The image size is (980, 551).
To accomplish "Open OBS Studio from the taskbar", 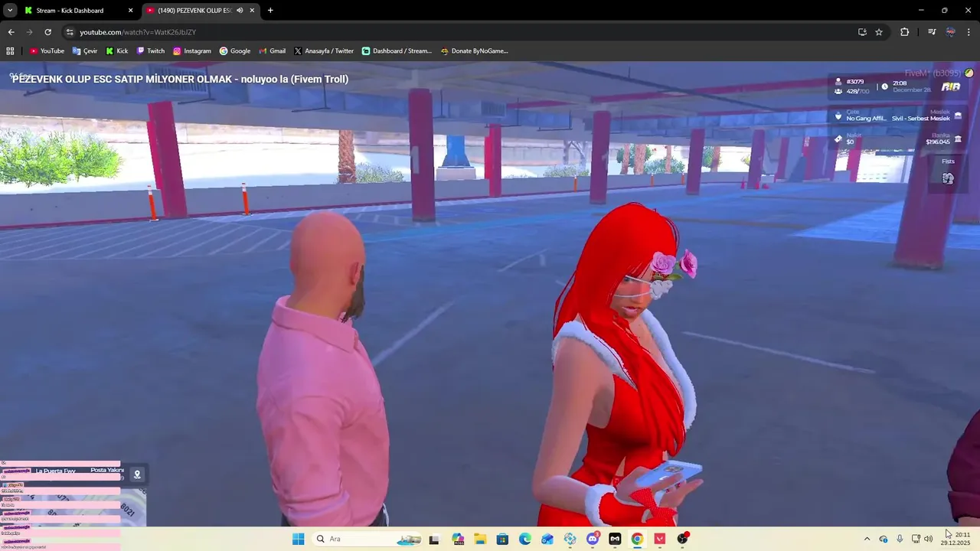I will point(682,539).
